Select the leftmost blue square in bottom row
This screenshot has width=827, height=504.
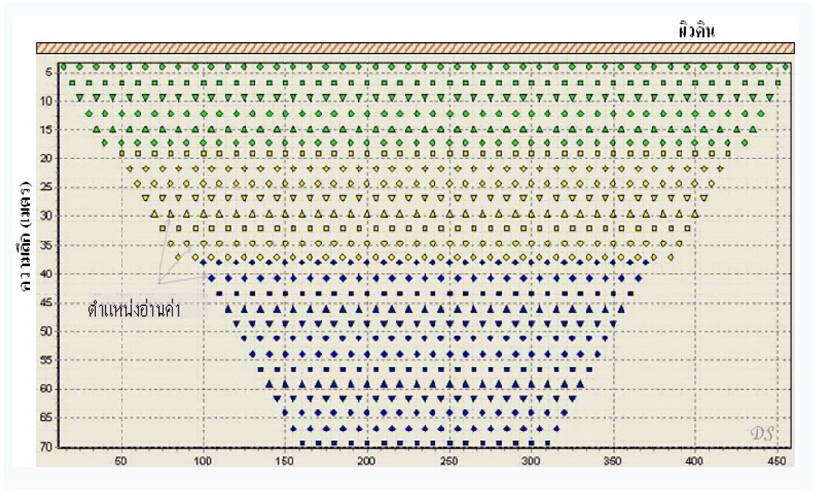(x=302, y=443)
